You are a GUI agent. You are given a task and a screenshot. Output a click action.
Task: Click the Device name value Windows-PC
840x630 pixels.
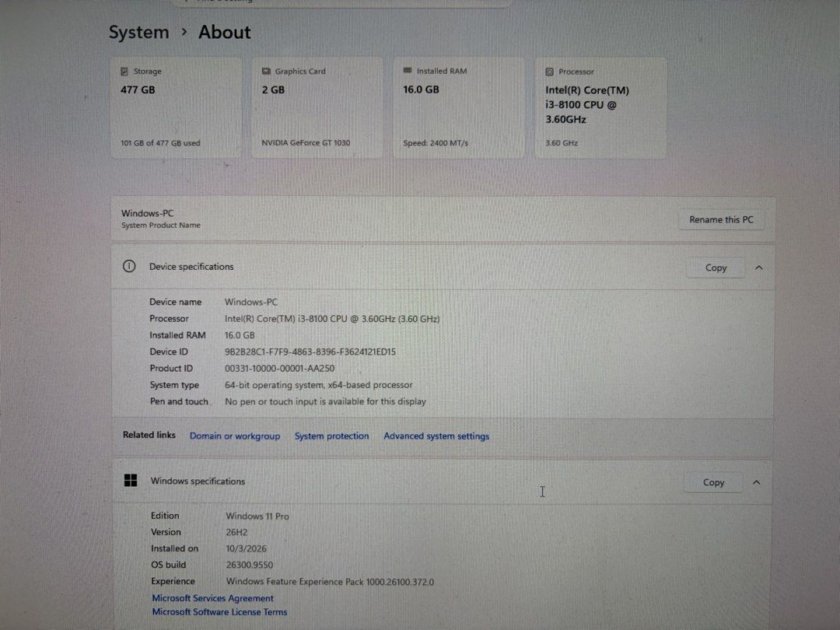pyautogui.click(x=251, y=302)
